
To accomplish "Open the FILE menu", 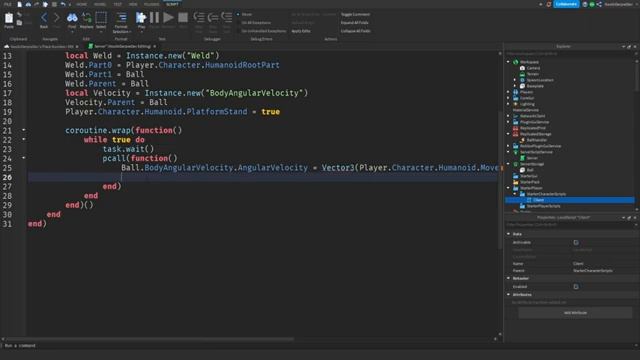I will pos(7,4).
